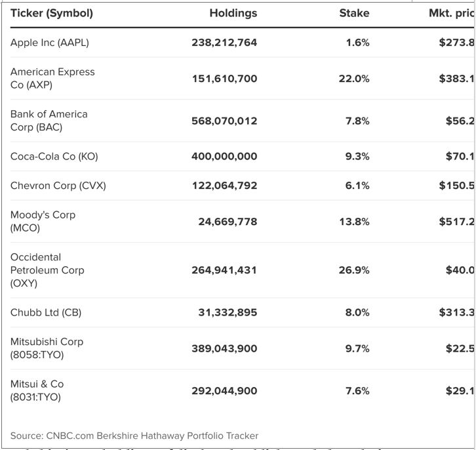This screenshot has height=450, width=476.
Task: Click the 13.8% stake cell for Moody's
Action: (354, 222)
